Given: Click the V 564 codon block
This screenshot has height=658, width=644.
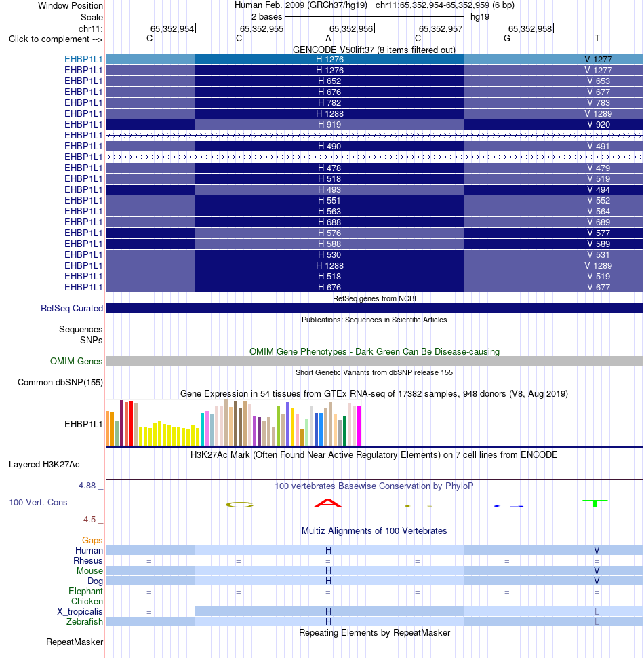Looking at the screenshot, I should [x=554, y=211].
